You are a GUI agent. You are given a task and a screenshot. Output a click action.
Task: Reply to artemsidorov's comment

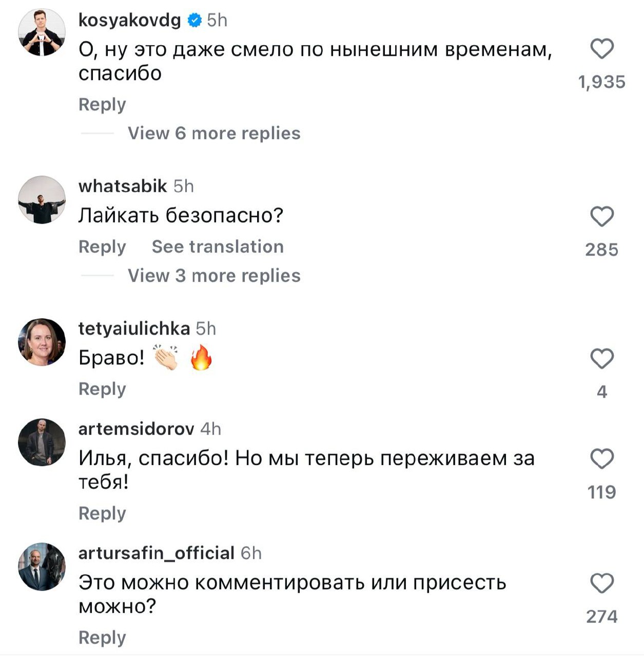pyautogui.click(x=102, y=513)
